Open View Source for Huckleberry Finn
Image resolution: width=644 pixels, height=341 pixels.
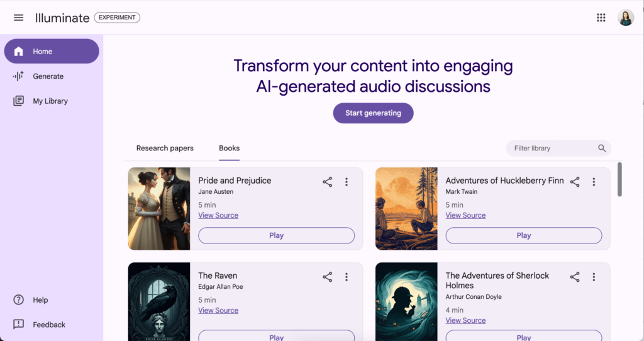pos(465,215)
